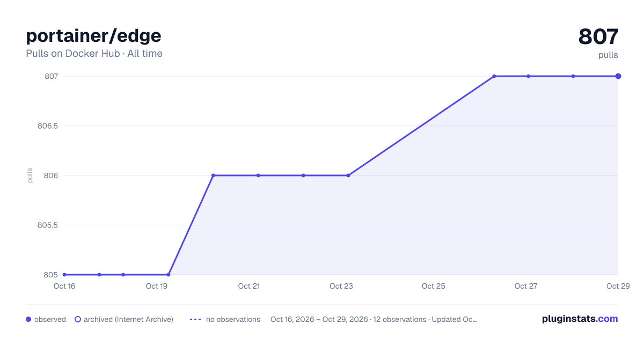Click the vertical 'pulls' axis title
The width and height of the screenshot is (644, 338).
[30, 175]
